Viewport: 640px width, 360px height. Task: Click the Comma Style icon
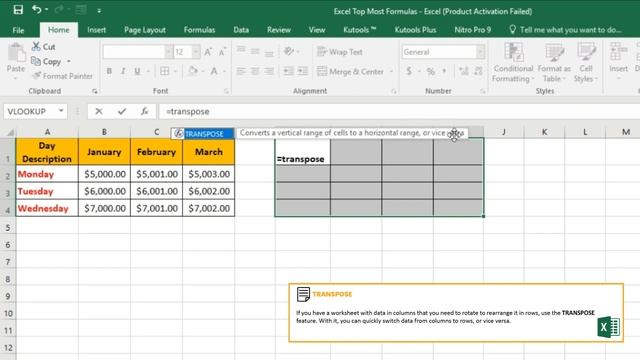pos(444,71)
